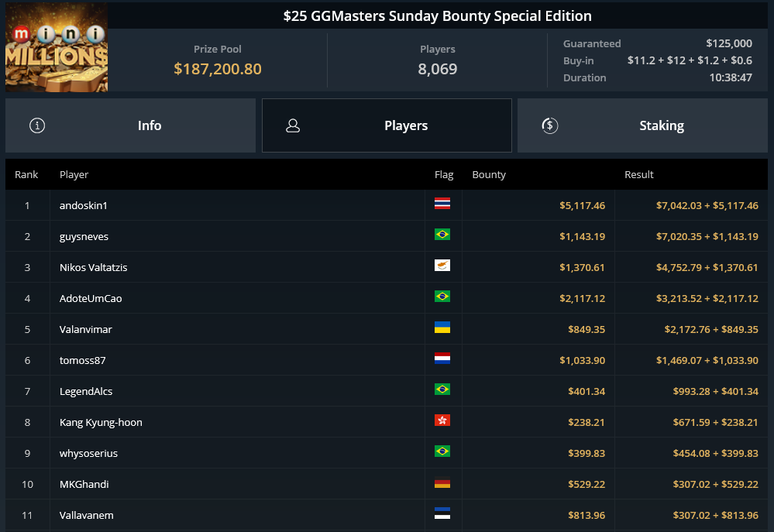Click the person silhouette icon

coord(293,125)
